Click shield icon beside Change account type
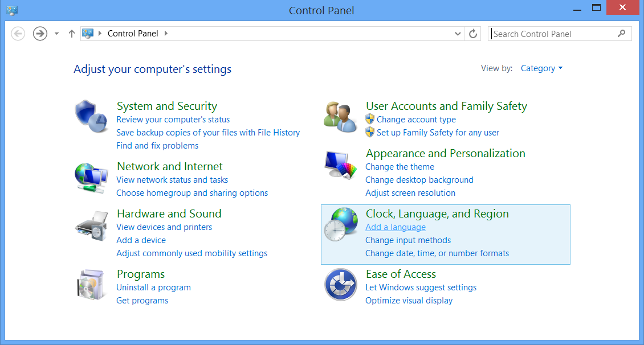 [370, 120]
